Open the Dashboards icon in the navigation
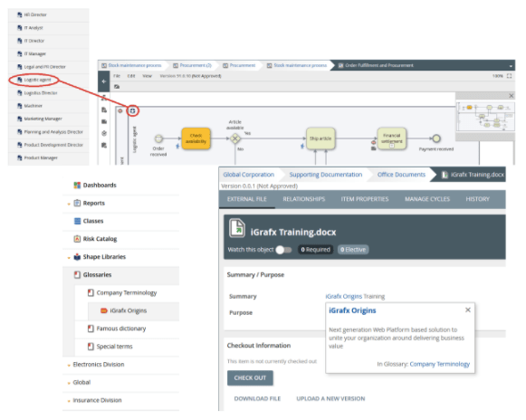The width and height of the screenshot is (526, 420). [77, 186]
